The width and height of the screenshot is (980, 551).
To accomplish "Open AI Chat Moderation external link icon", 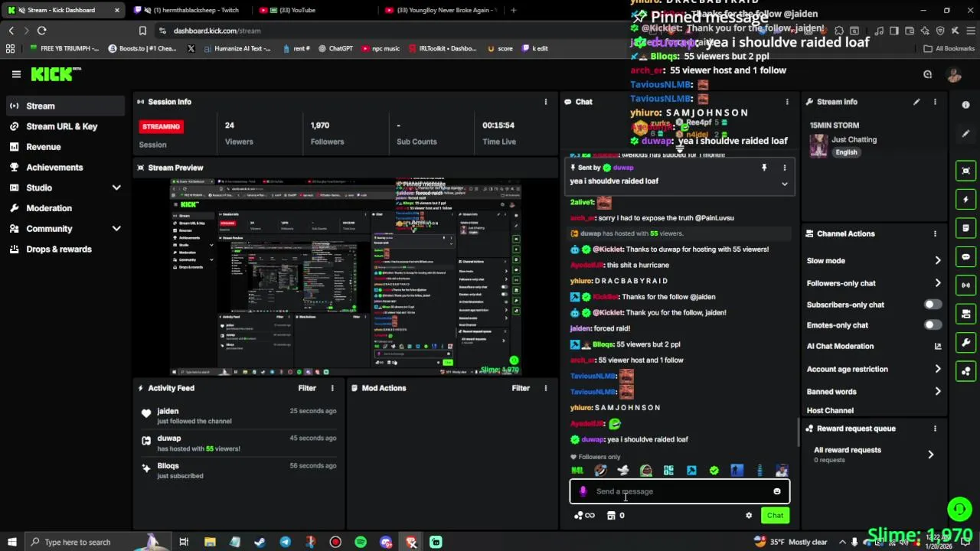I will point(938,346).
